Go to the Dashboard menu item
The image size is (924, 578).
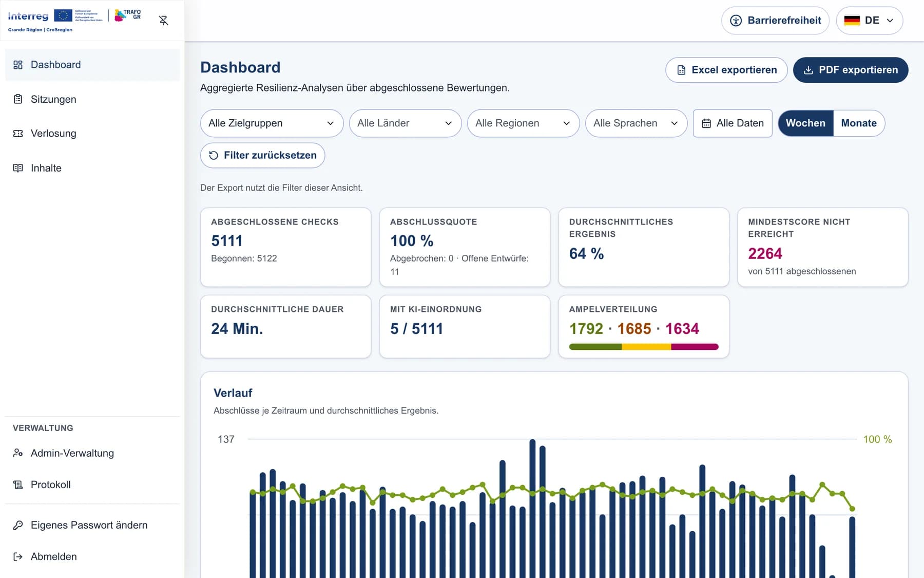click(x=92, y=65)
